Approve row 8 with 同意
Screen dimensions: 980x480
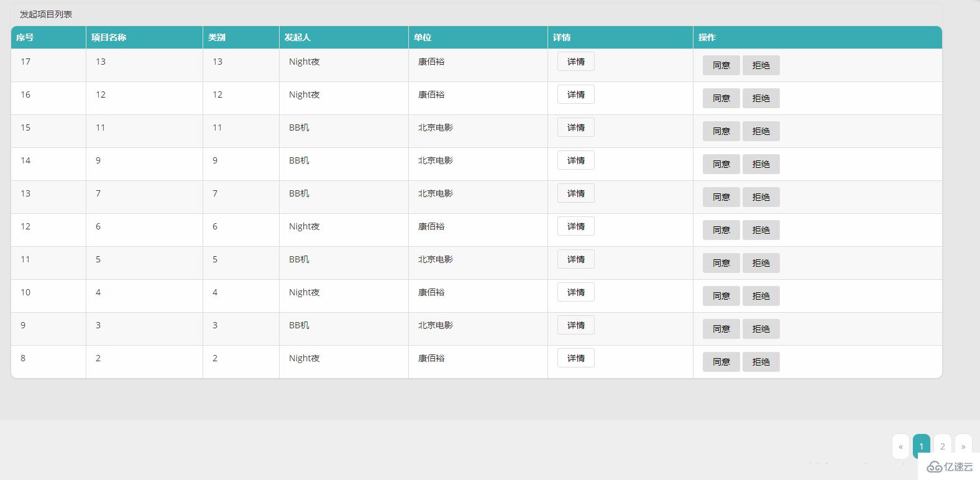tap(721, 362)
